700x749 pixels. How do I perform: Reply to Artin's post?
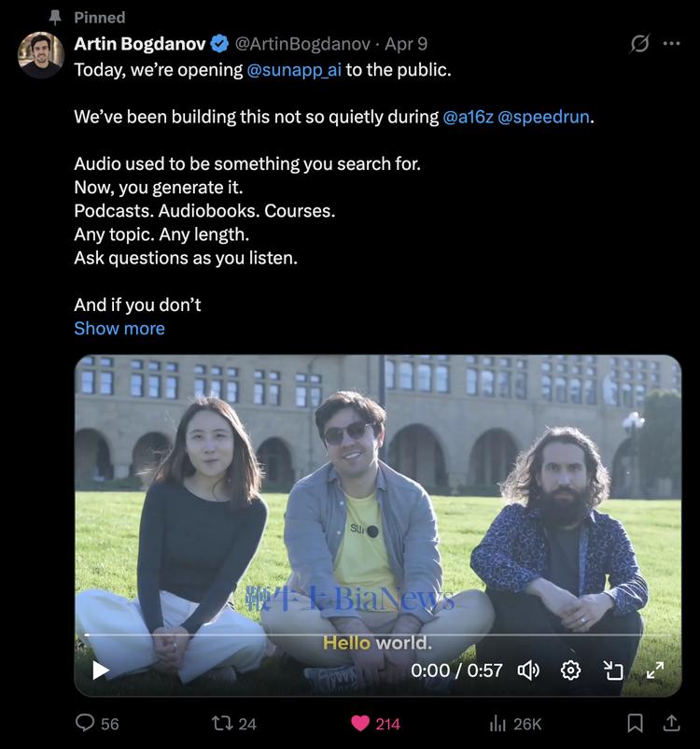click(84, 723)
